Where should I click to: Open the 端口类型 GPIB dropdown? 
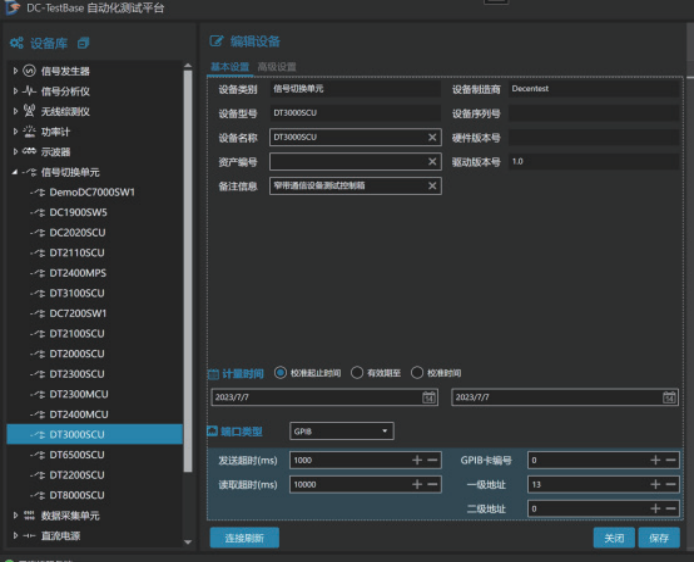click(x=341, y=432)
